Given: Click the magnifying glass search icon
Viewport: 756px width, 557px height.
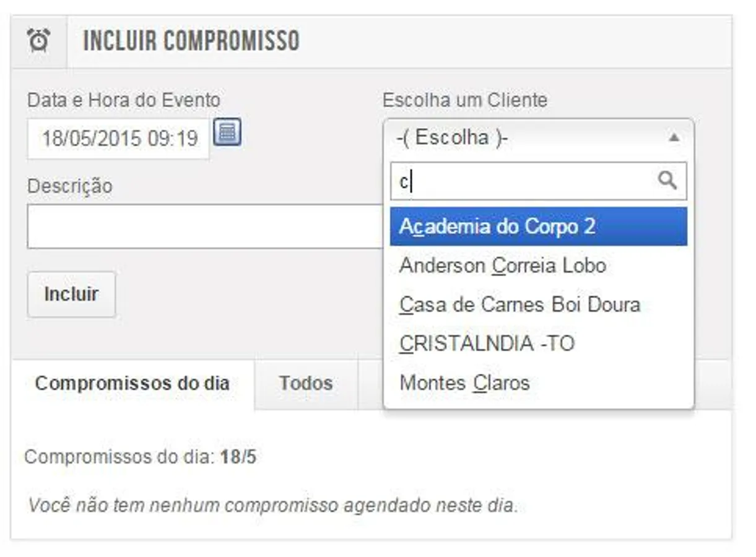Looking at the screenshot, I should (667, 181).
